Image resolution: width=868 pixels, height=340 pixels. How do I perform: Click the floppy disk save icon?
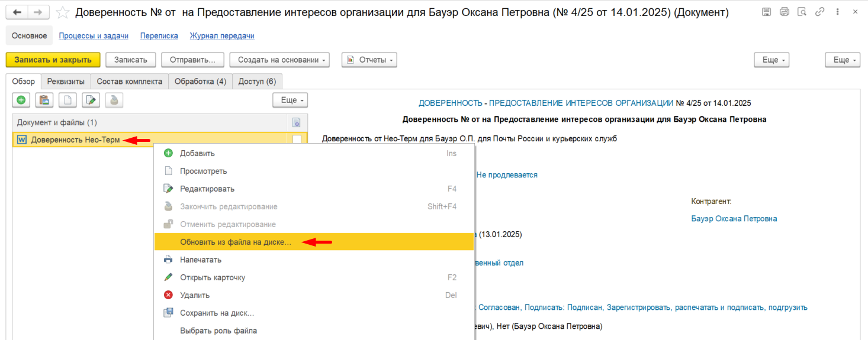766,12
